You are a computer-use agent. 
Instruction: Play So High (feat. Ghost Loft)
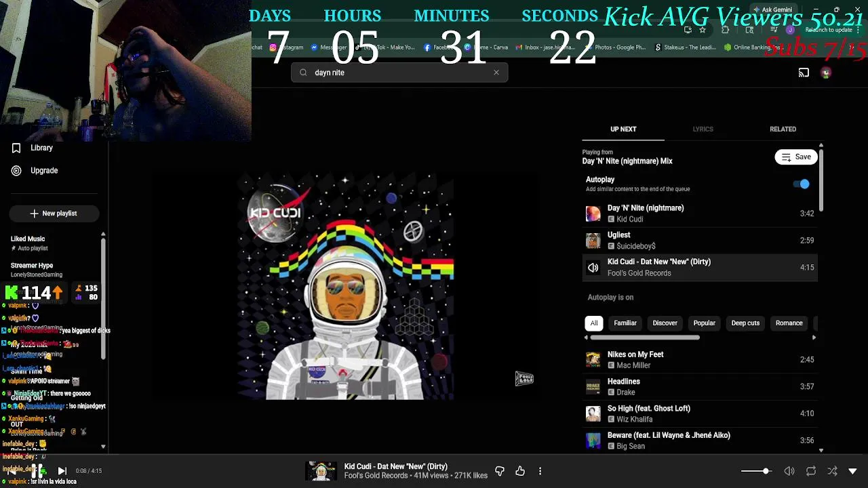[700, 413]
